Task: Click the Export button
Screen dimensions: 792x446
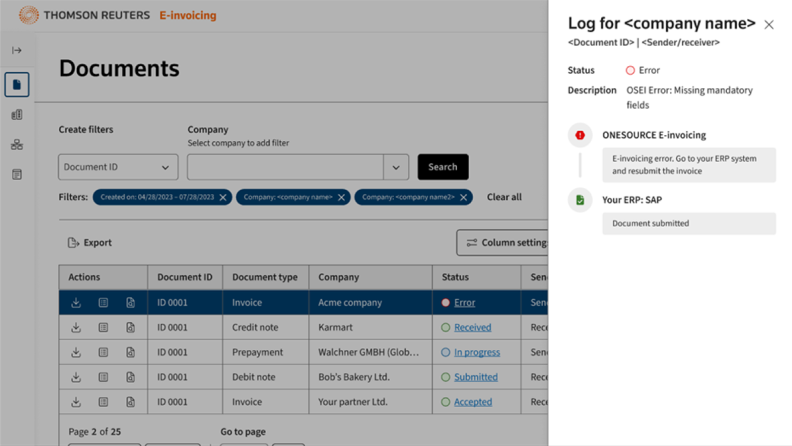Action: tap(90, 243)
